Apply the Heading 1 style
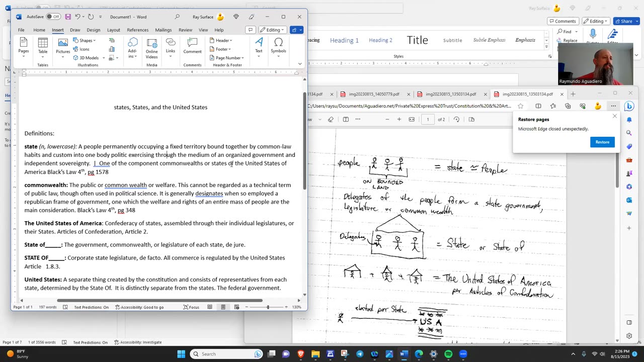The width and height of the screenshot is (644, 362). 344,40
